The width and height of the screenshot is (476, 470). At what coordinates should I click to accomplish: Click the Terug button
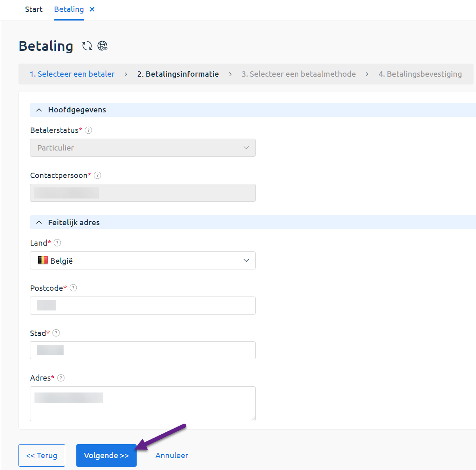click(42, 455)
